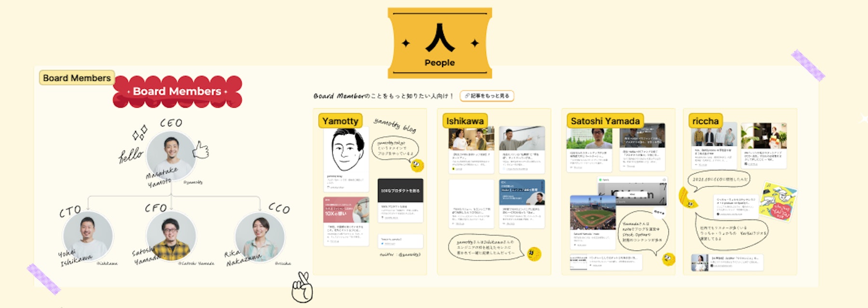Click the yellow emoji beside yamotty.tokyo bubble
Image resolution: width=868 pixels, height=308 pixels.
pyautogui.click(x=417, y=166)
